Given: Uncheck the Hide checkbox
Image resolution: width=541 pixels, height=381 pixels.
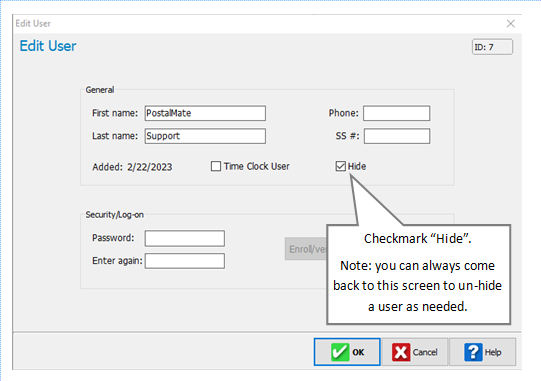Looking at the screenshot, I should (x=341, y=166).
